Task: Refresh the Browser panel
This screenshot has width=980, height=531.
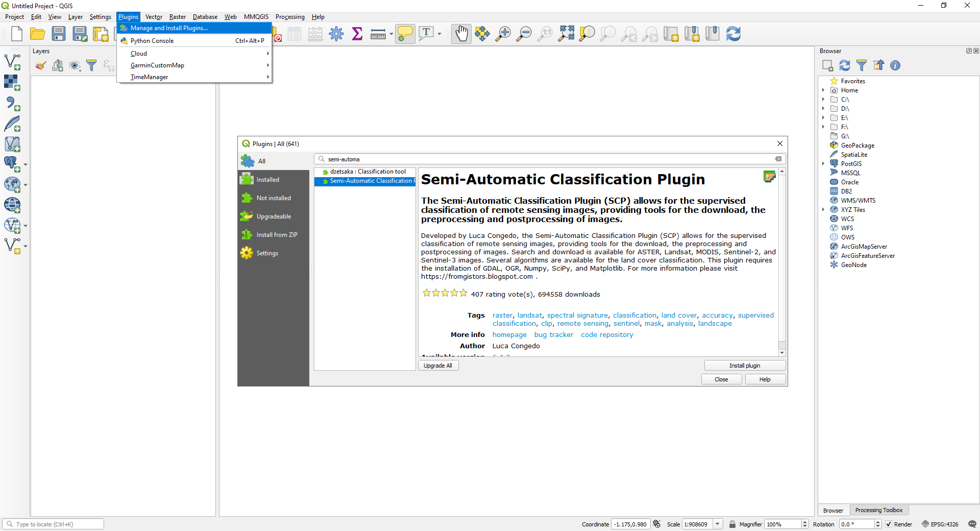Action: 845,65
